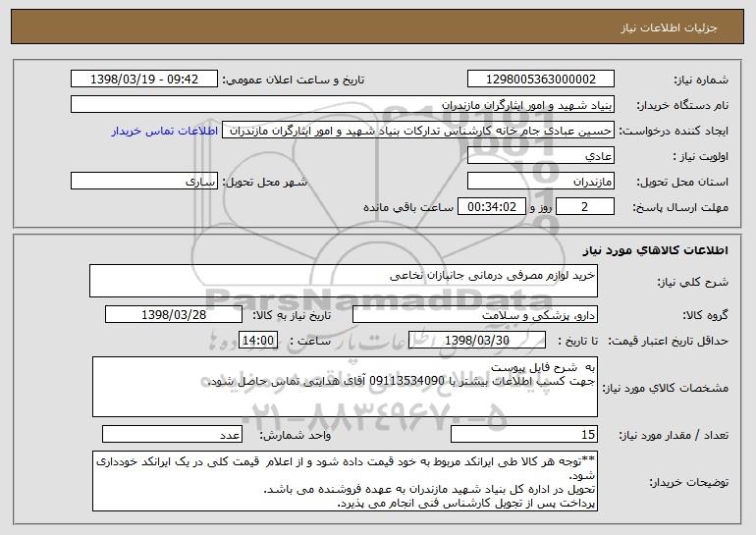756x535 pixels.
Task: Click the اطلاعات کالاهای مورد نیاز section heading
Action: 655,250
